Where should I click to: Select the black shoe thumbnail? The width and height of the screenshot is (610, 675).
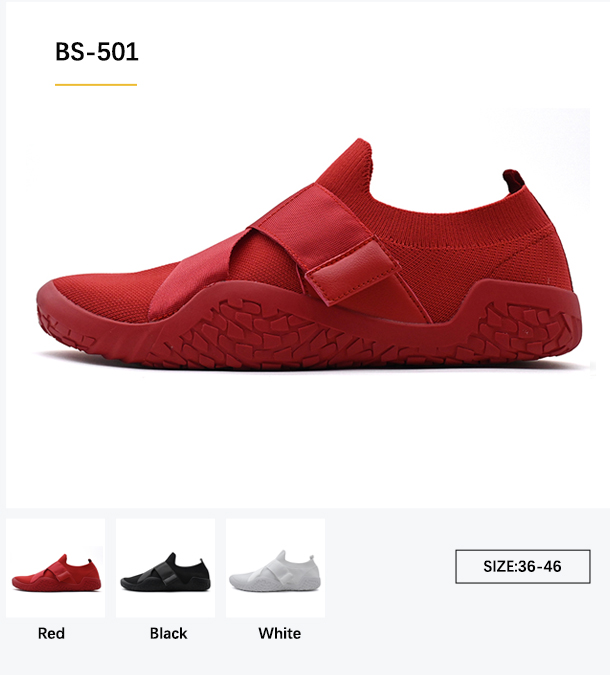(165, 568)
